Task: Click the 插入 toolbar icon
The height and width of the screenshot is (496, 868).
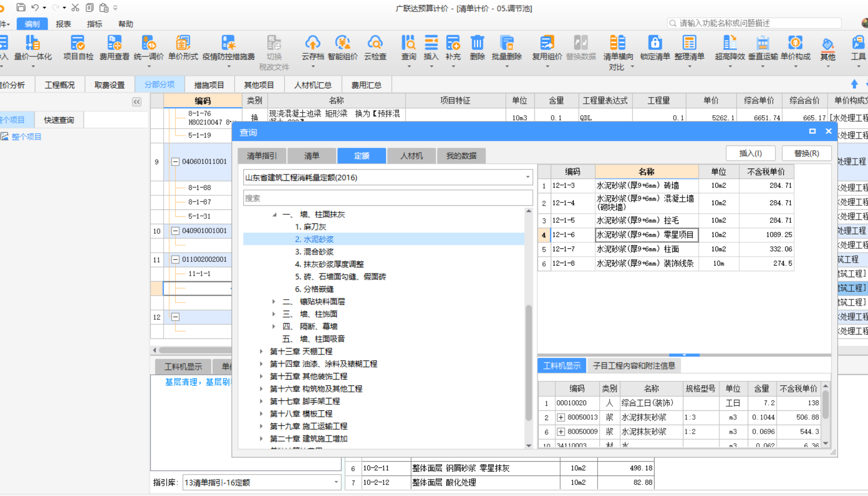Action: pyautogui.click(x=431, y=48)
